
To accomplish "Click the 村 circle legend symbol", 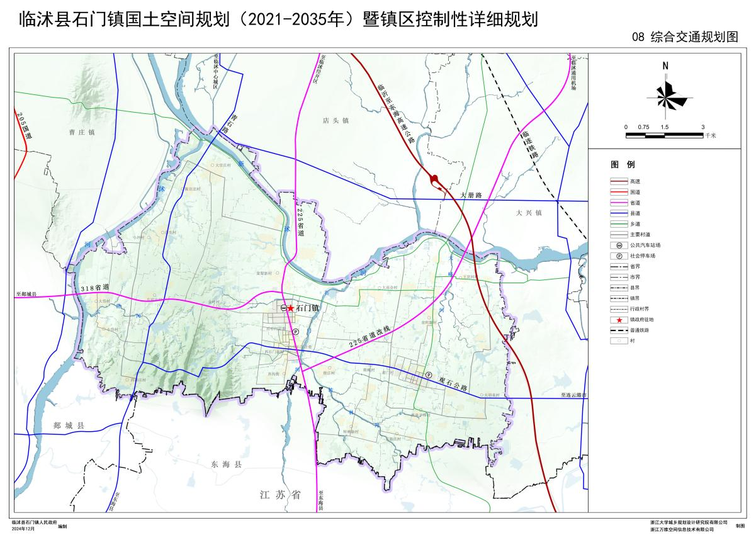I will (x=619, y=341).
